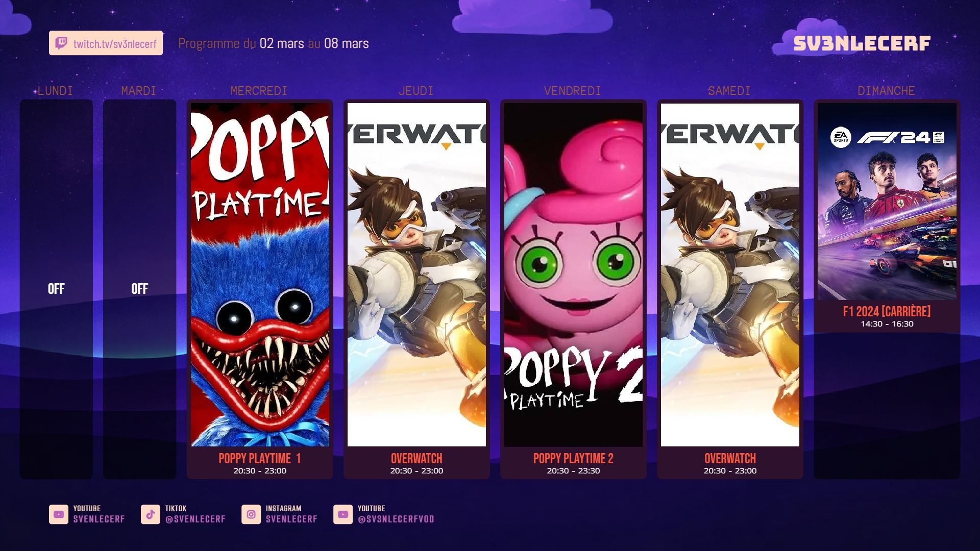Select the DIMANCHE day header
Image resolution: width=980 pixels, height=551 pixels.
pyautogui.click(x=886, y=91)
